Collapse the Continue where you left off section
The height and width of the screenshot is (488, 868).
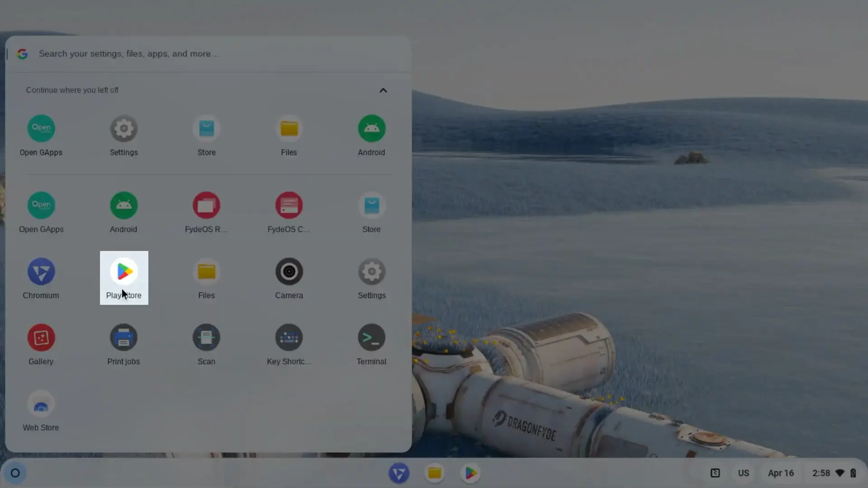pyautogui.click(x=383, y=90)
